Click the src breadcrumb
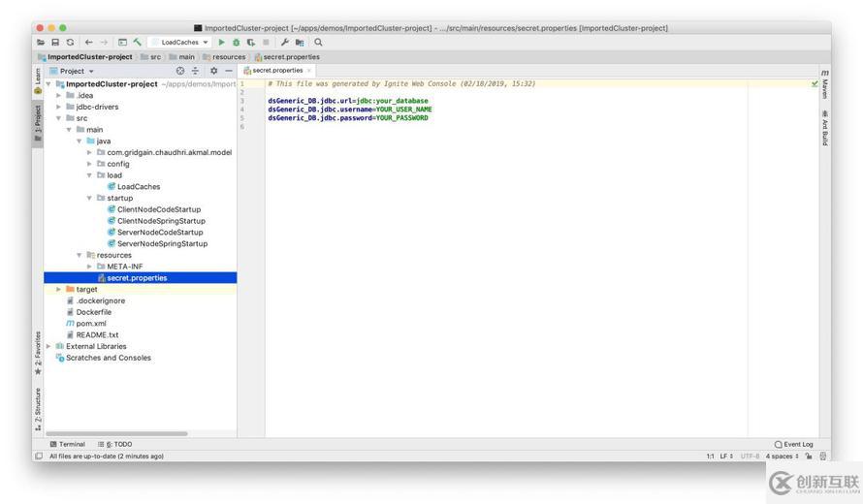Image resolution: width=863 pixels, height=504 pixels. (151, 56)
